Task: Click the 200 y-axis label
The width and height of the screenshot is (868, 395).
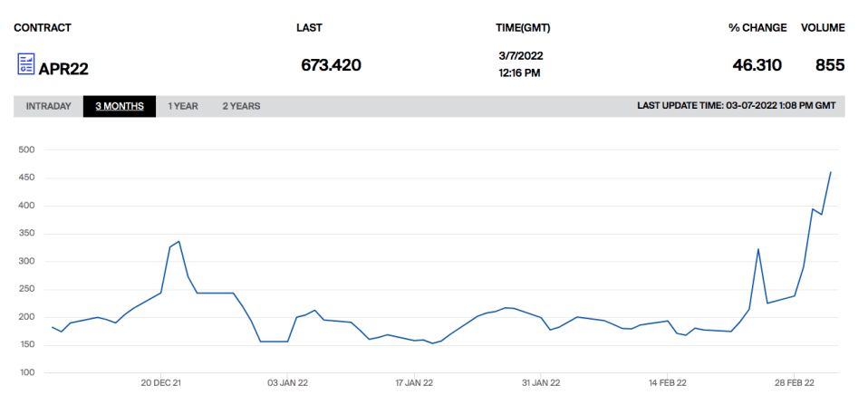Action: coord(26,318)
